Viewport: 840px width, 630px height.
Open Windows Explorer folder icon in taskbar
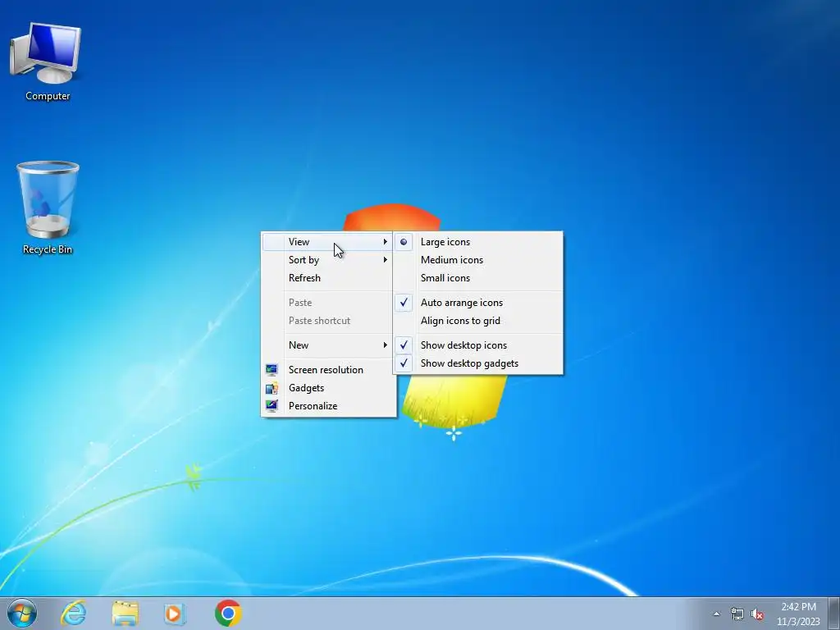(x=126, y=614)
